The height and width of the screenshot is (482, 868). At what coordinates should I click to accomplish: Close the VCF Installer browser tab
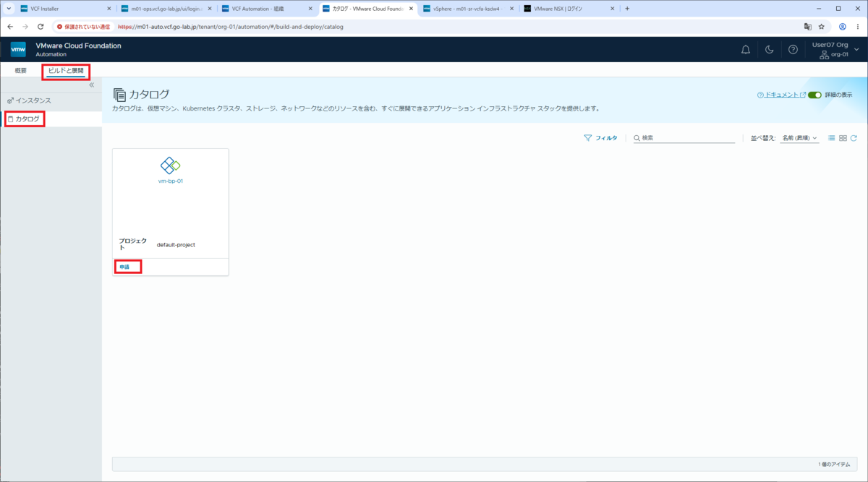tap(109, 9)
